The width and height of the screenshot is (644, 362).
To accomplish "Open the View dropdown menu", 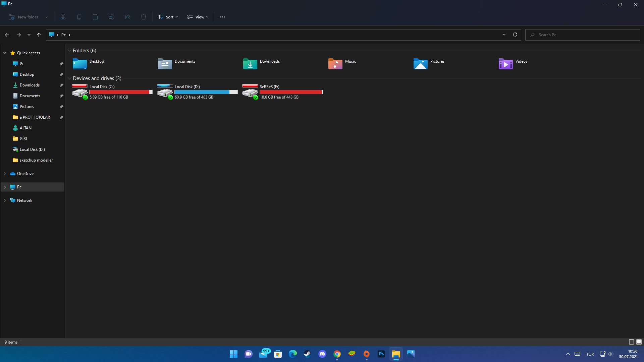I will point(198,17).
